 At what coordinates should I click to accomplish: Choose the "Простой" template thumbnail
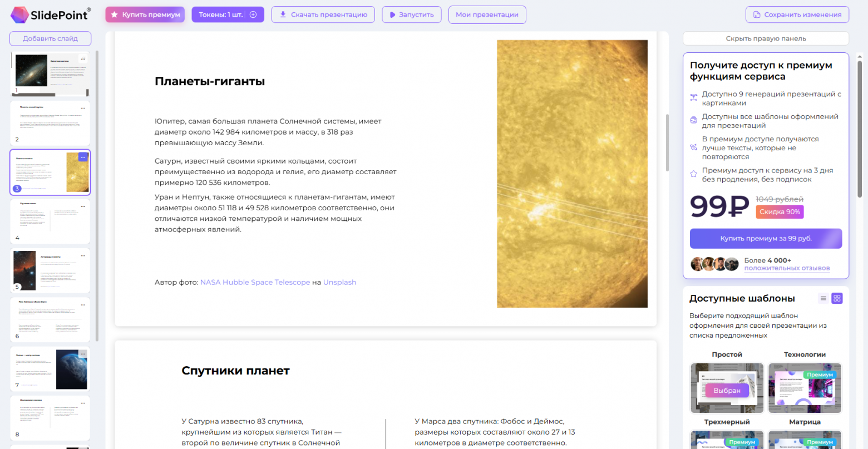coord(727,388)
